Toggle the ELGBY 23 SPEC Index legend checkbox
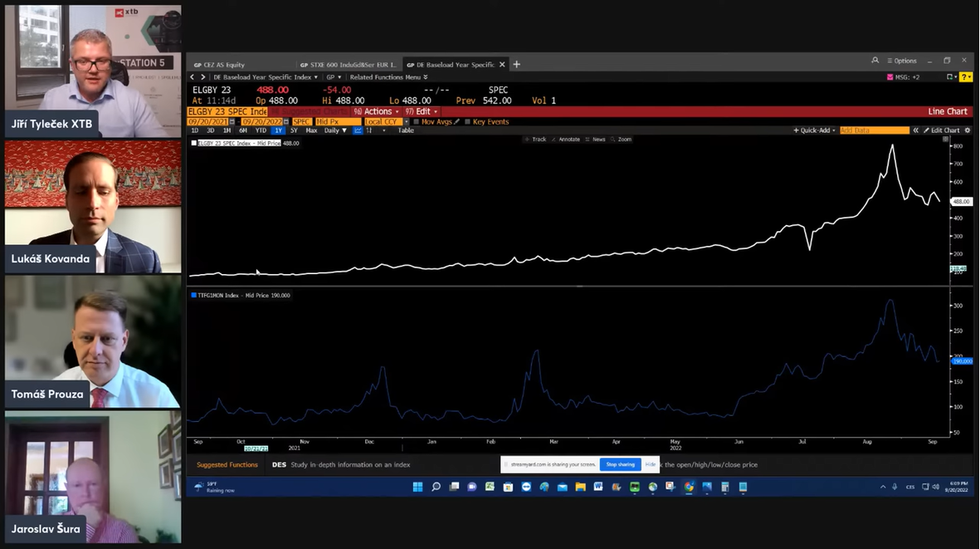The width and height of the screenshot is (980, 549). (193, 142)
